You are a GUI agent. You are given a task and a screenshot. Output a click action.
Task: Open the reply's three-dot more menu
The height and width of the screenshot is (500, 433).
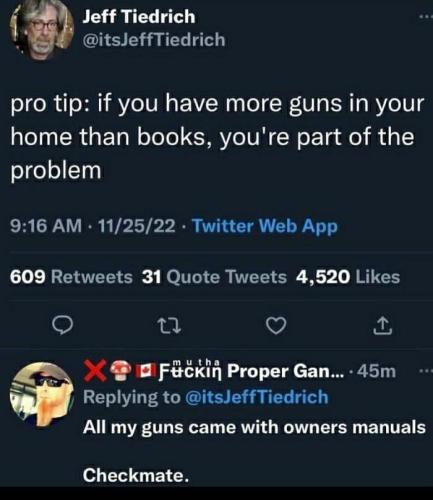[426, 370]
